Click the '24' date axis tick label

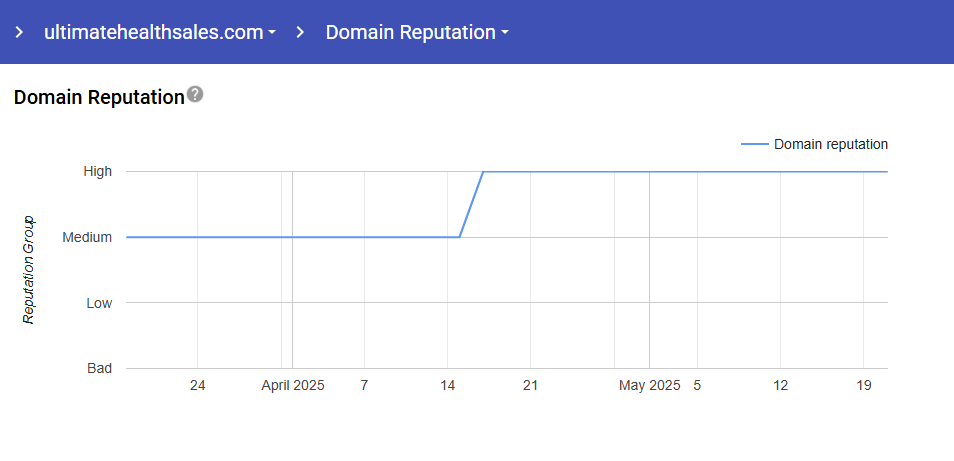pyautogui.click(x=197, y=385)
